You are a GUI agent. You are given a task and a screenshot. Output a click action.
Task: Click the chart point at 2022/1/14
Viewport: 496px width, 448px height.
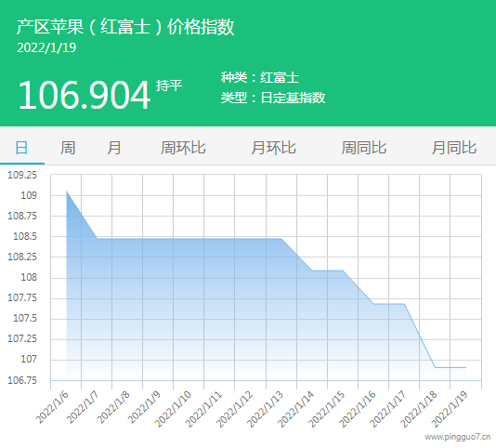(312, 270)
